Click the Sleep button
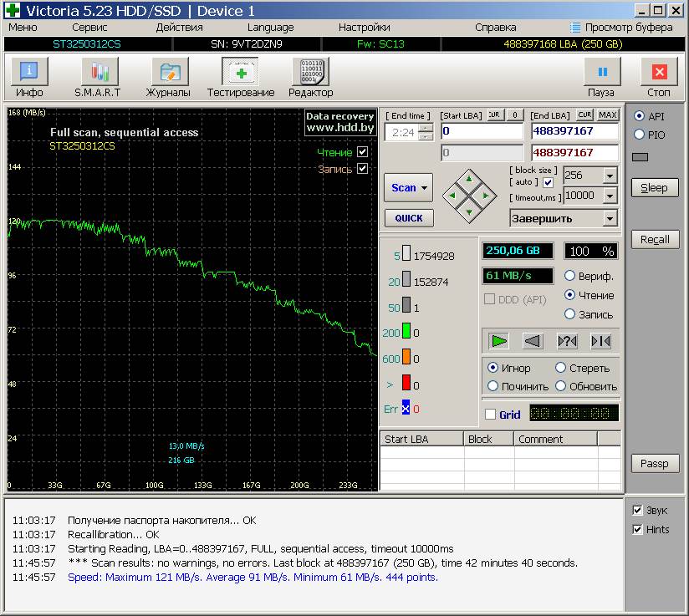 click(654, 187)
